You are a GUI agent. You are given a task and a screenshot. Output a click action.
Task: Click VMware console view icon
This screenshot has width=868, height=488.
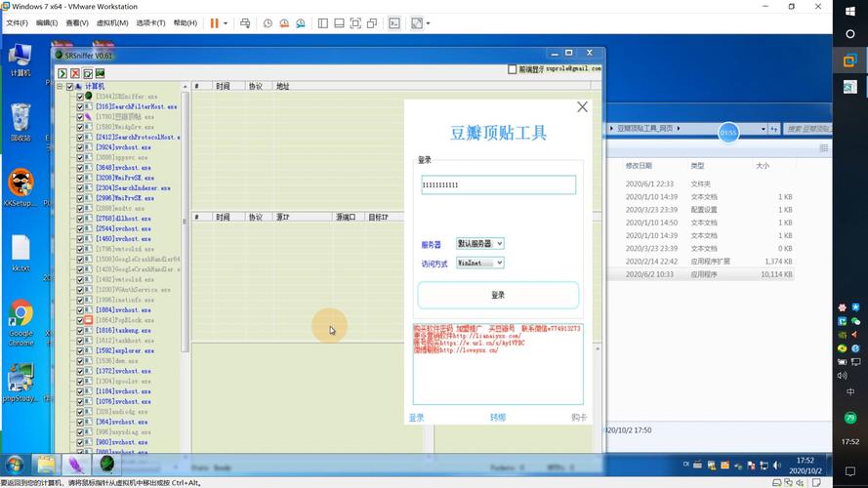point(394,23)
